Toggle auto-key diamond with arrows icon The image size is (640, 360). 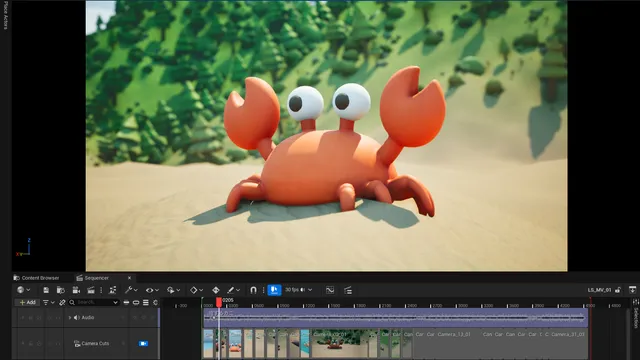coord(216,290)
